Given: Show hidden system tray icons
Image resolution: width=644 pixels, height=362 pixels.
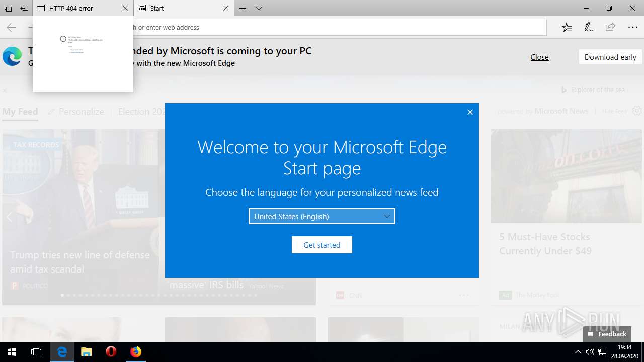Looking at the screenshot, I should click(x=578, y=352).
